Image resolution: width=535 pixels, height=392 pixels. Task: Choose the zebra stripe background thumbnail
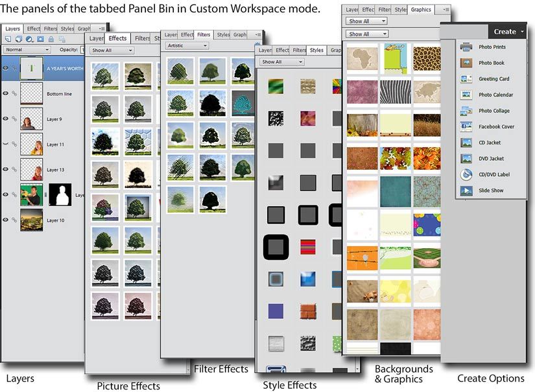click(395, 91)
